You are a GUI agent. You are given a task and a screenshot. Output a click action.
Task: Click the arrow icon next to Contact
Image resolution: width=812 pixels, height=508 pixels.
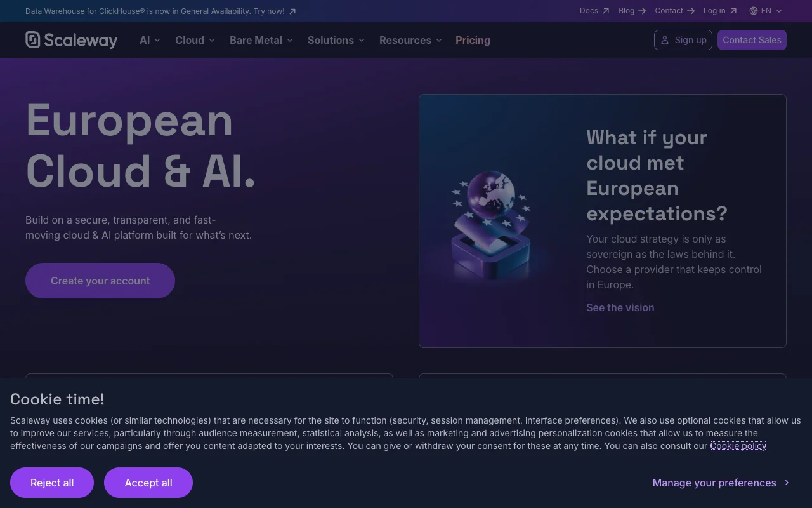tap(691, 11)
